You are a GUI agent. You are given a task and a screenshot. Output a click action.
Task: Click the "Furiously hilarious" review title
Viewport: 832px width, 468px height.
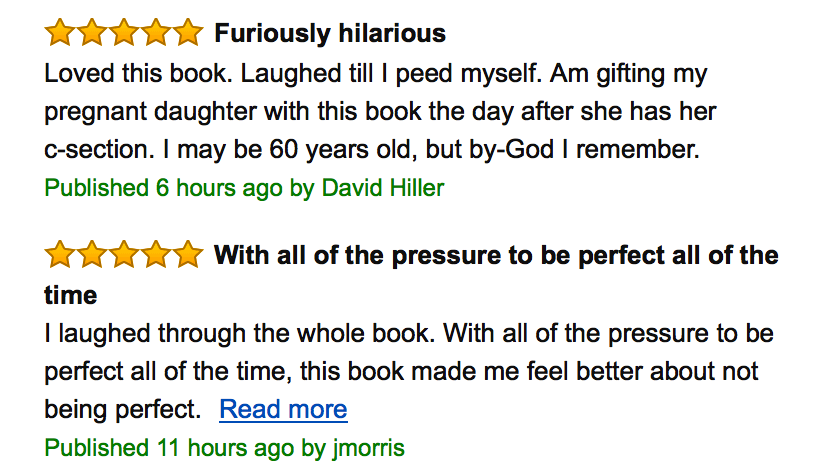[x=330, y=34]
